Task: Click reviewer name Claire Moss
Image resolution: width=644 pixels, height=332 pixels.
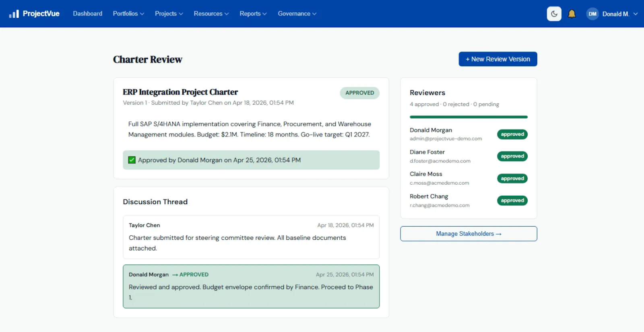Action: 426,174
